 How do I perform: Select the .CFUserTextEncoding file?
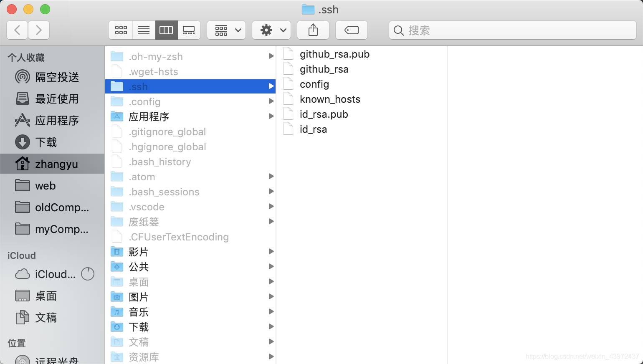[190, 237]
